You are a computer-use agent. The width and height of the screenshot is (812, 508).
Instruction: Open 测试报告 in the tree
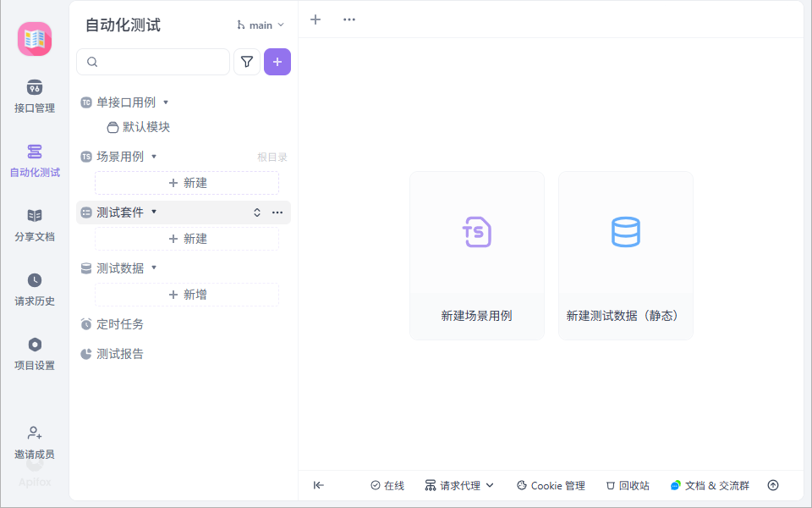(120, 354)
